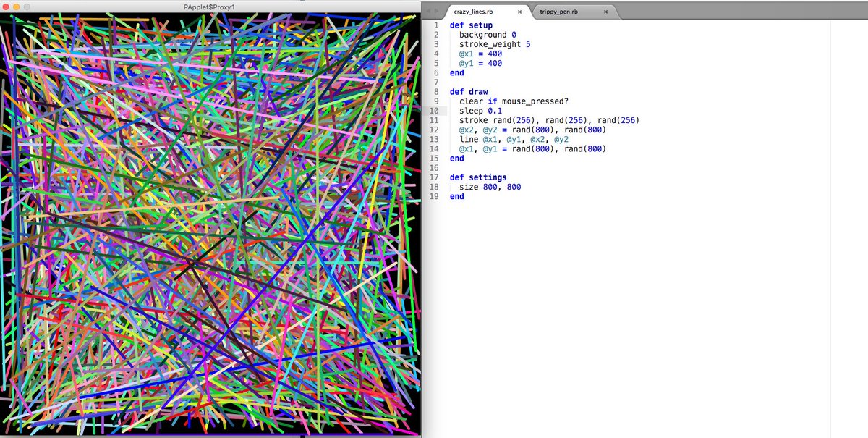The image size is (868, 438).
Task: Click the end keyword closing def settings
Action: pos(456,196)
